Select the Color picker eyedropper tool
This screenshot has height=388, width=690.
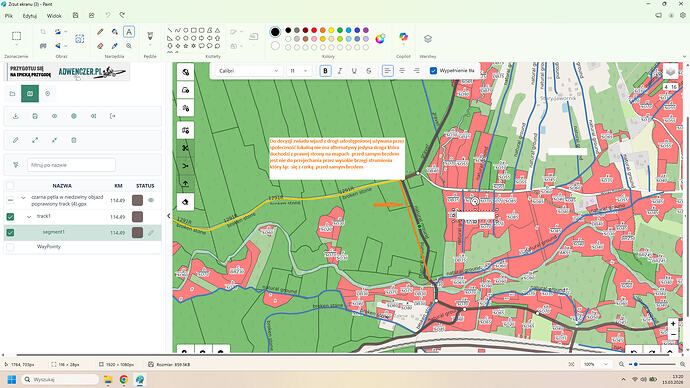coord(115,46)
